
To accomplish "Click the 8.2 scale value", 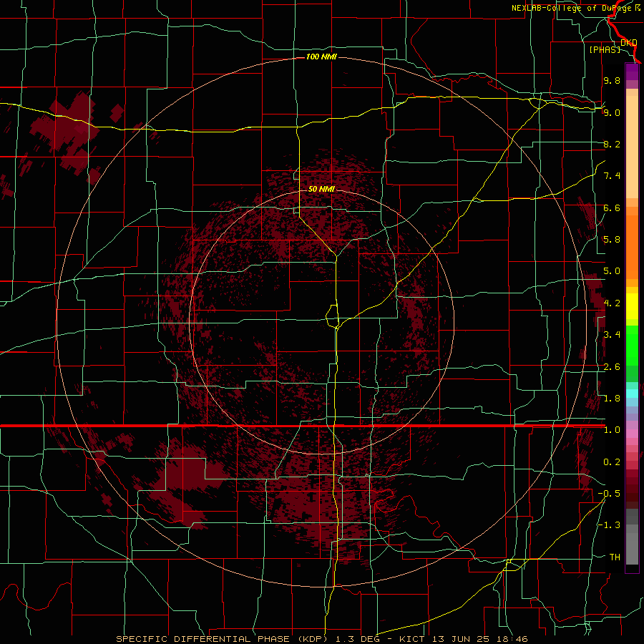I will (x=612, y=144).
